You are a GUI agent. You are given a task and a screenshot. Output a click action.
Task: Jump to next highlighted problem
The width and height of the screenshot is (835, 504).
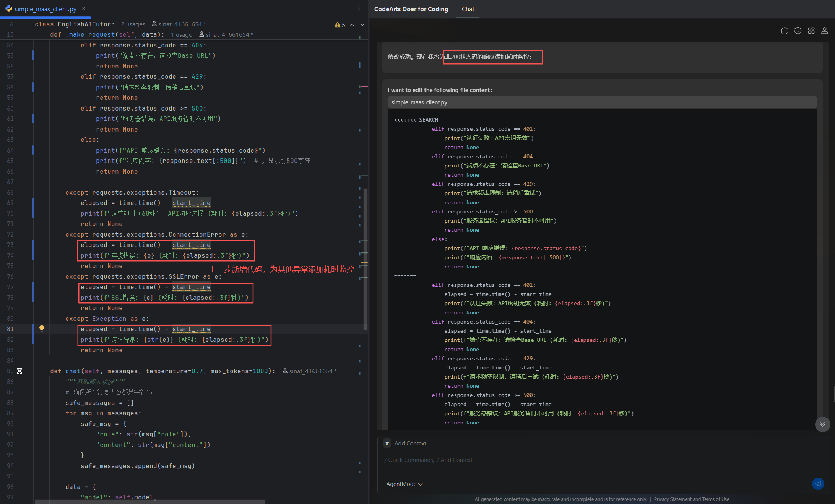point(362,25)
